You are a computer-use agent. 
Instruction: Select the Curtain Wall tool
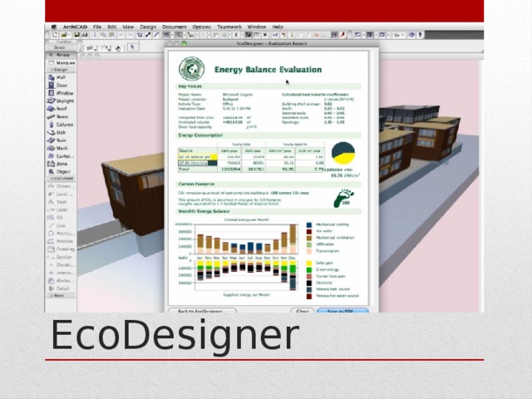tap(61, 156)
